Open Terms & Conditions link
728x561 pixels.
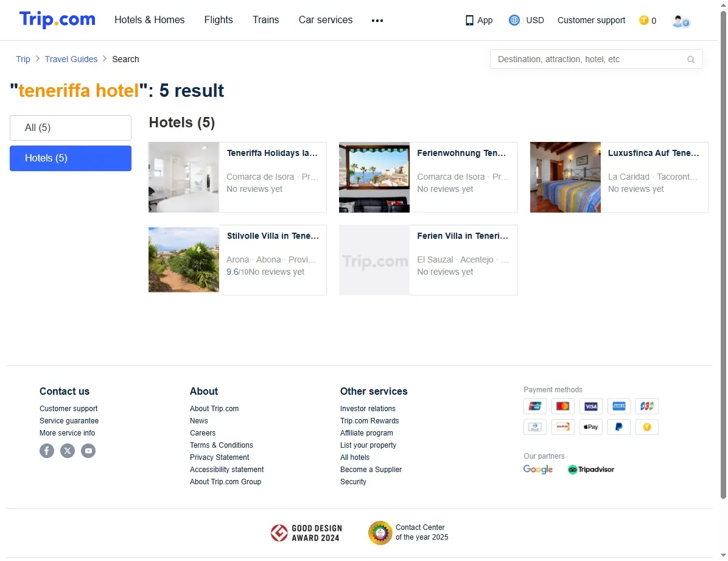click(x=221, y=445)
